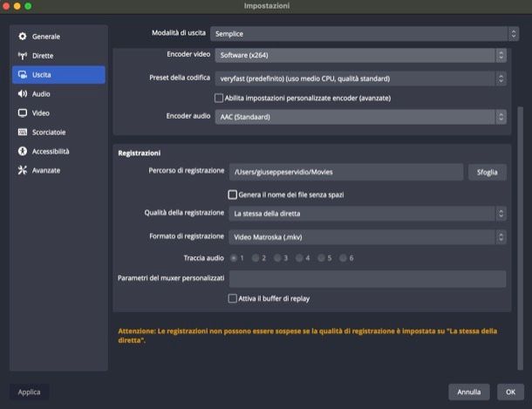Select audio track 3 radio button

click(x=277, y=258)
